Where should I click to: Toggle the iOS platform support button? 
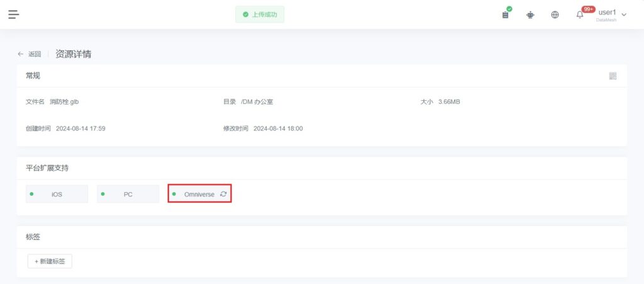(x=57, y=195)
